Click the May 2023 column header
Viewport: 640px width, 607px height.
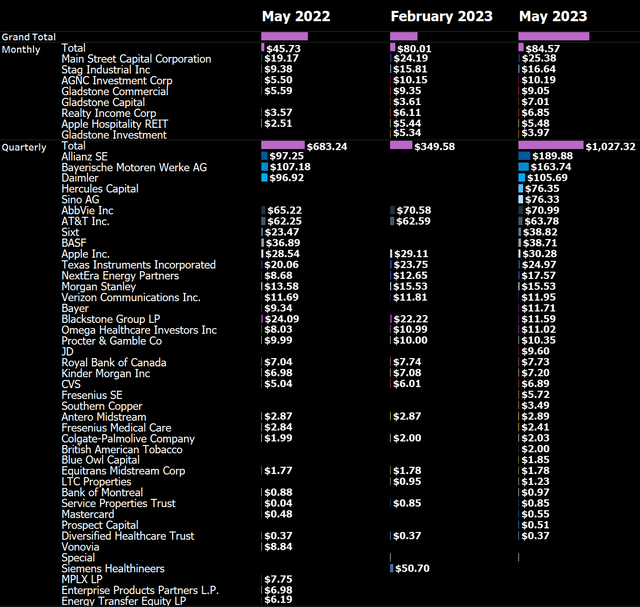[x=553, y=16]
